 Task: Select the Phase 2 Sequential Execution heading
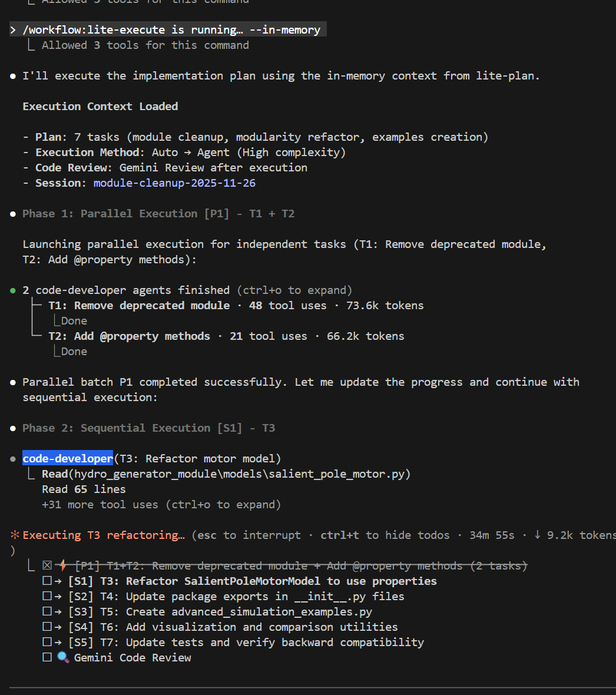(x=148, y=428)
